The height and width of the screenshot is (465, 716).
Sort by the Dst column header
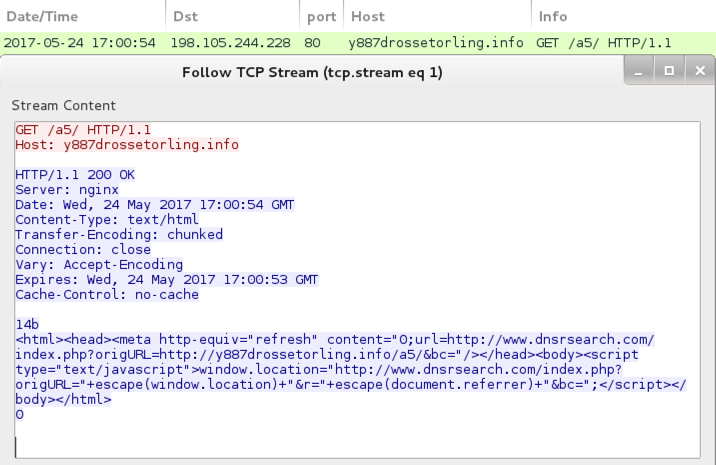(x=232, y=16)
